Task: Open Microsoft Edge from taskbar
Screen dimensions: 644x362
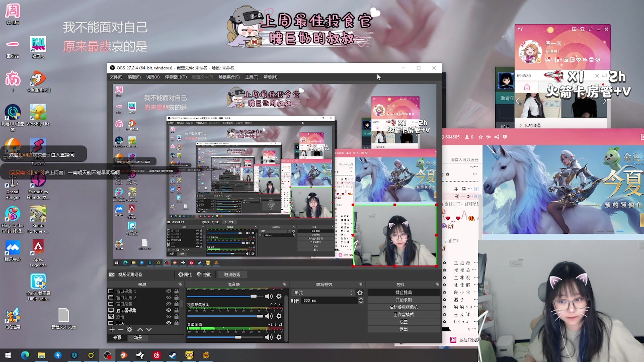Action: [x=25, y=355]
